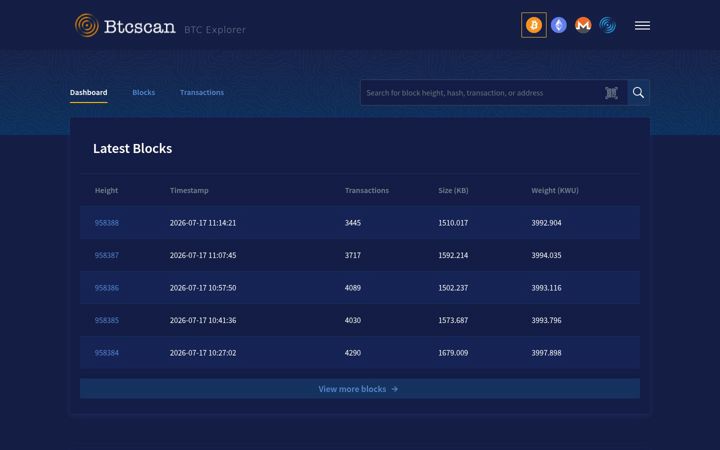This screenshot has width=720, height=450.
Task: Open block height 958388
Action: [x=107, y=223]
